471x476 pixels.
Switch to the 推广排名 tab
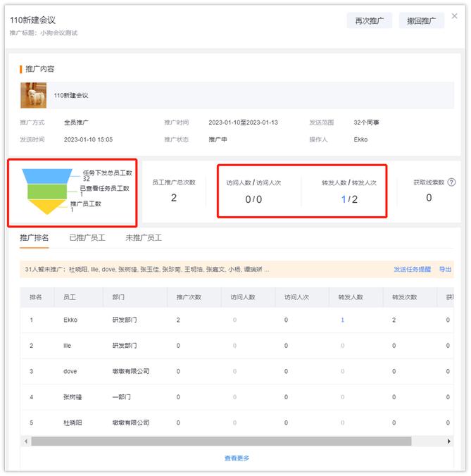34,238
